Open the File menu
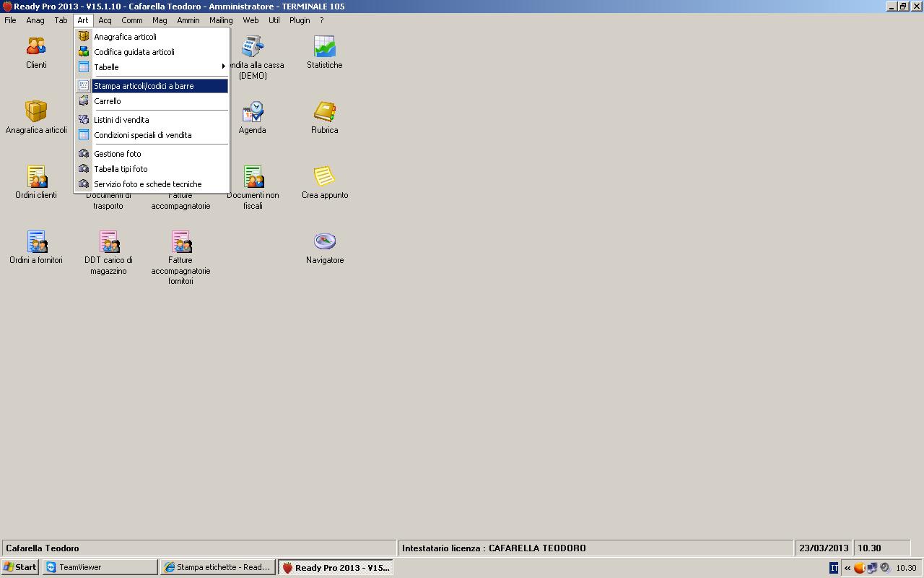Image resolution: width=924 pixels, height=578 pixels. pyautogui.click(x=10, y=20)
